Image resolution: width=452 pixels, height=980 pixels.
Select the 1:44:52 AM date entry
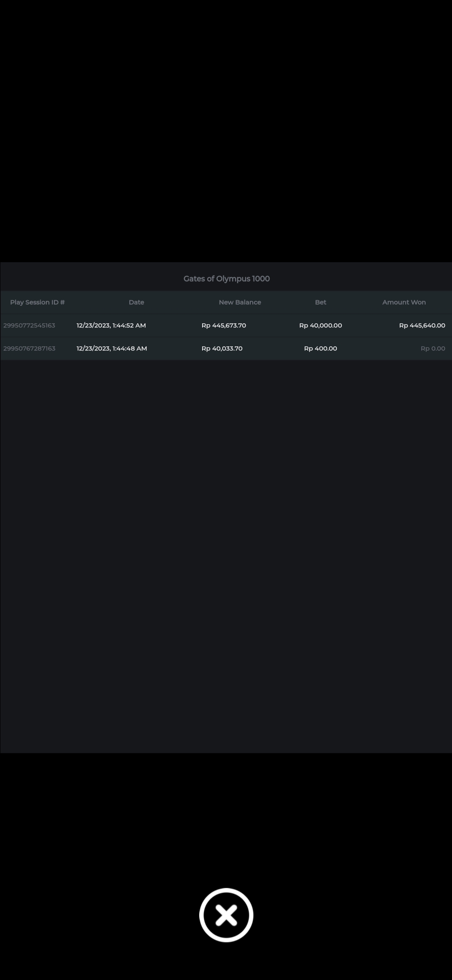(111, 325)
